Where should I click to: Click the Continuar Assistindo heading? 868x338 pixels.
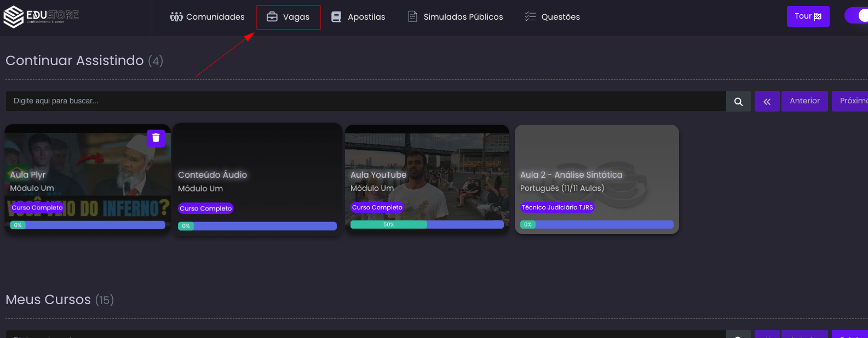(x=84, y=61)
